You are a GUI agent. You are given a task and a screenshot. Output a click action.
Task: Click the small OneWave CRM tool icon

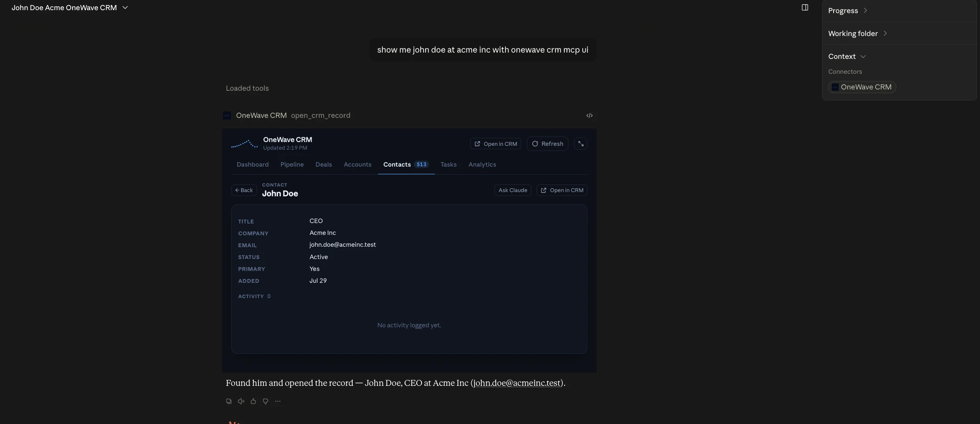[227, 115]
